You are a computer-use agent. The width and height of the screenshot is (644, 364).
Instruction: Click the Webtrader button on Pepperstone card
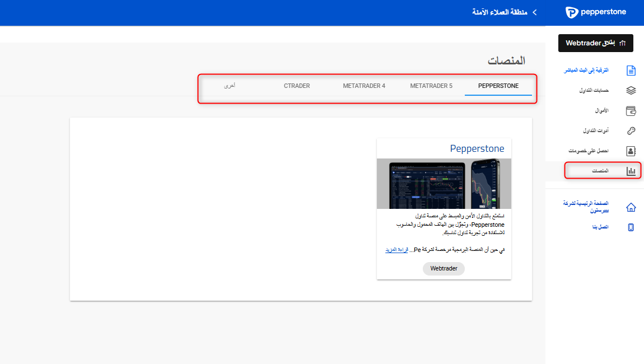pyautogui.click(x=444, y=269)
